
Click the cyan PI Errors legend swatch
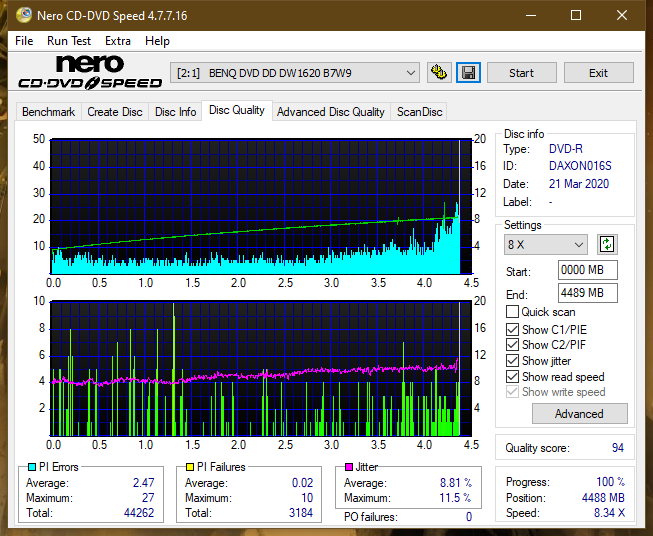(32, 467)
